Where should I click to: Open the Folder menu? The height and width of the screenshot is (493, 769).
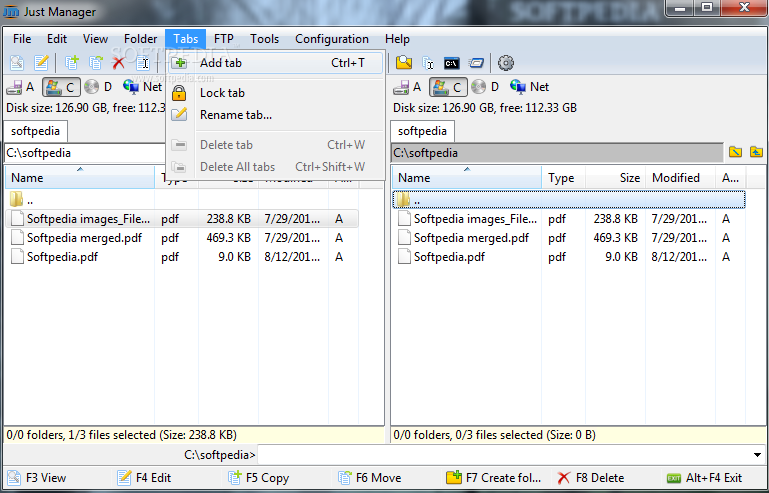(140, 39)
